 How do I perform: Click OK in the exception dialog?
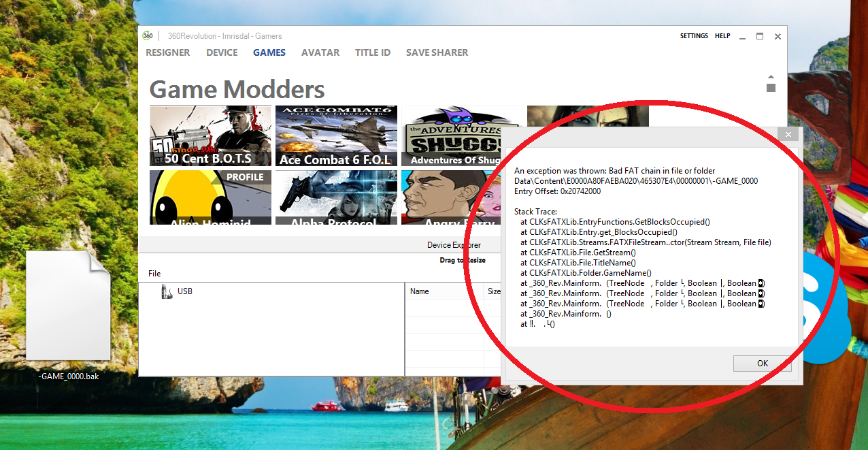(762, 364)
